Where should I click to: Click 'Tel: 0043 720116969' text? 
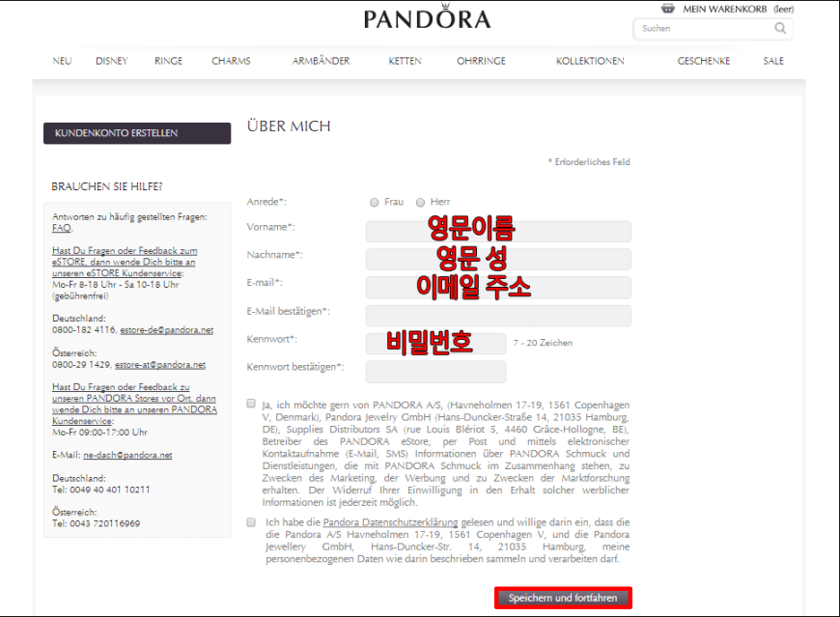96,523
